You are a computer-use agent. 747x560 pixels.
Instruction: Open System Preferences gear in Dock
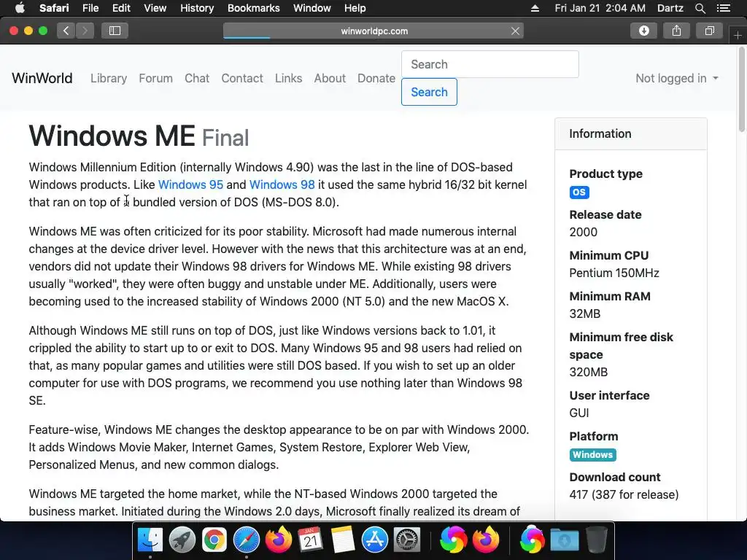(407, 540)
